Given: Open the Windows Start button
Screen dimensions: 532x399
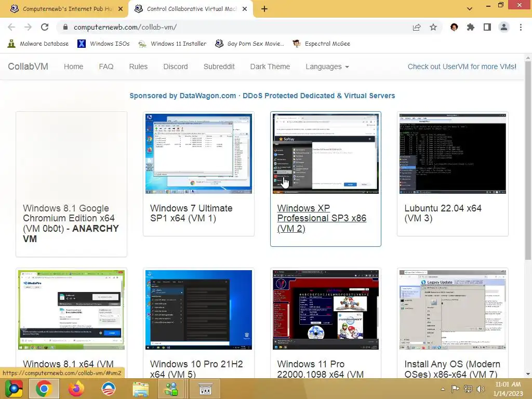Looking at the screenshot, I should tap(14, 389).
